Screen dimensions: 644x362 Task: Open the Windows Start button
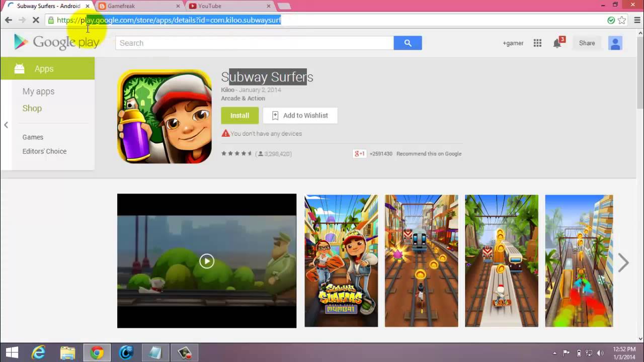12,353
